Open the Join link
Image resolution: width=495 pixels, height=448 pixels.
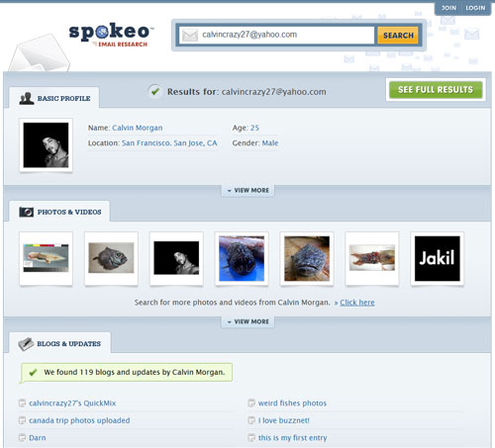448,8
